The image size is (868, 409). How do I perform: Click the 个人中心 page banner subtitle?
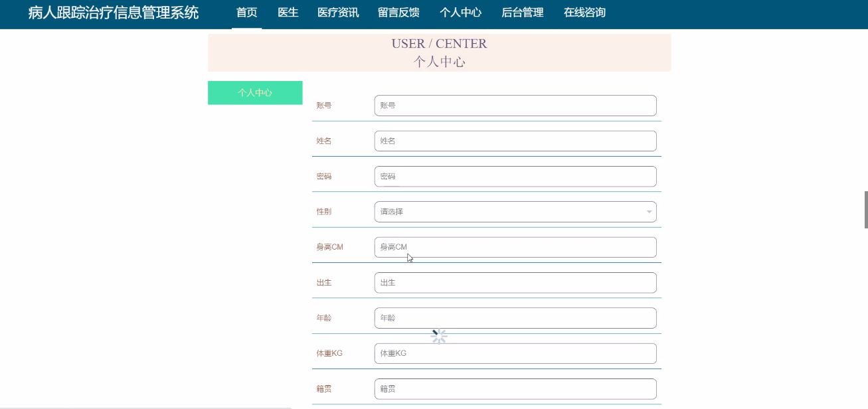[439, 62]
